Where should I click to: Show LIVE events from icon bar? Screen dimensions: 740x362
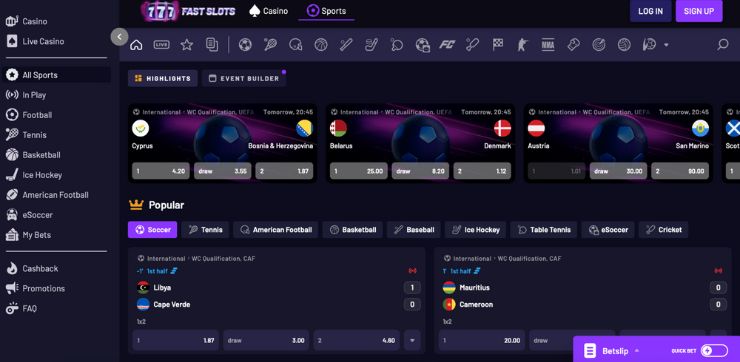pos(162,45)
